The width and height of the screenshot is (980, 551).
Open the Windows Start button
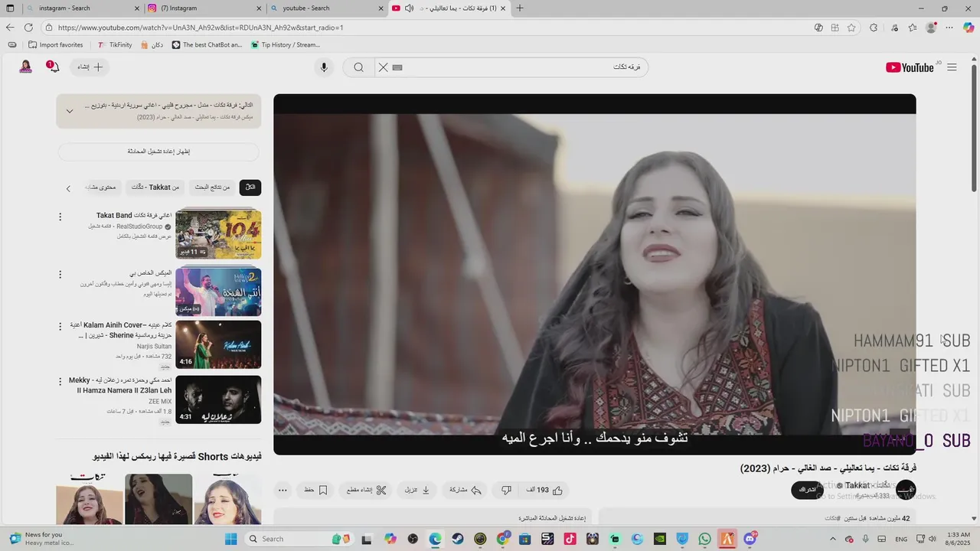(230, 539)
